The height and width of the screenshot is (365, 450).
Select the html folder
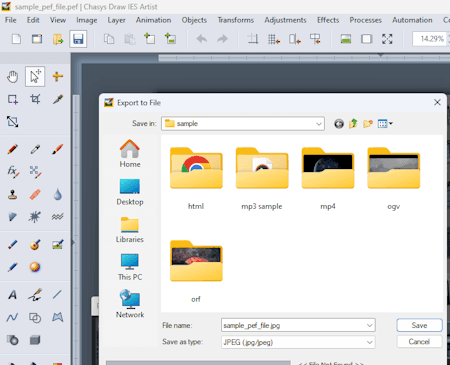point(196,178)
